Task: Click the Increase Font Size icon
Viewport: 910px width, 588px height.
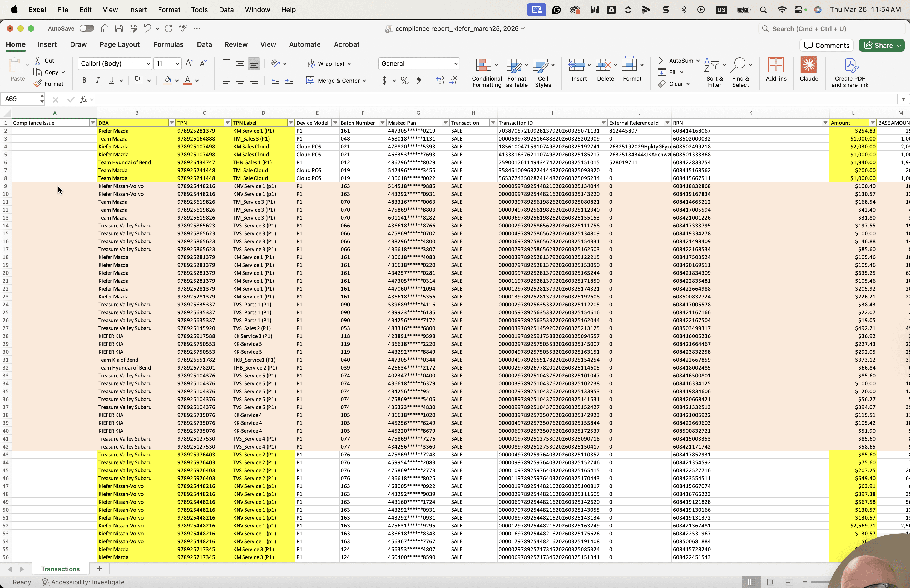Action: (x=189, y=63)
